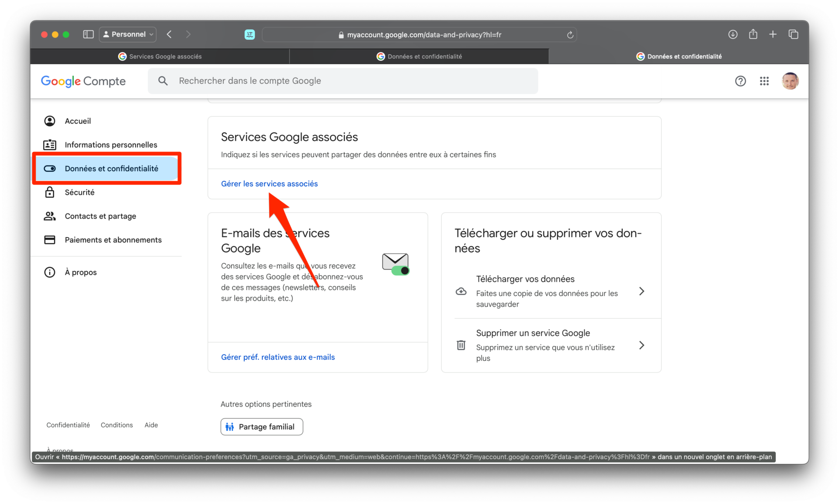Click the Informations personnelles ID card icon
The width and height of the screenshot is (839, 504).
(50, 145)
